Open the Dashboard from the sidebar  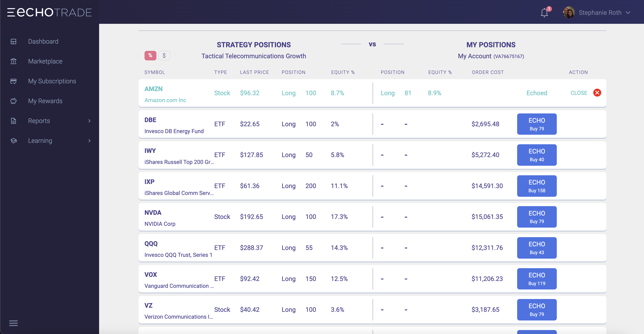(x=43, y=41)
